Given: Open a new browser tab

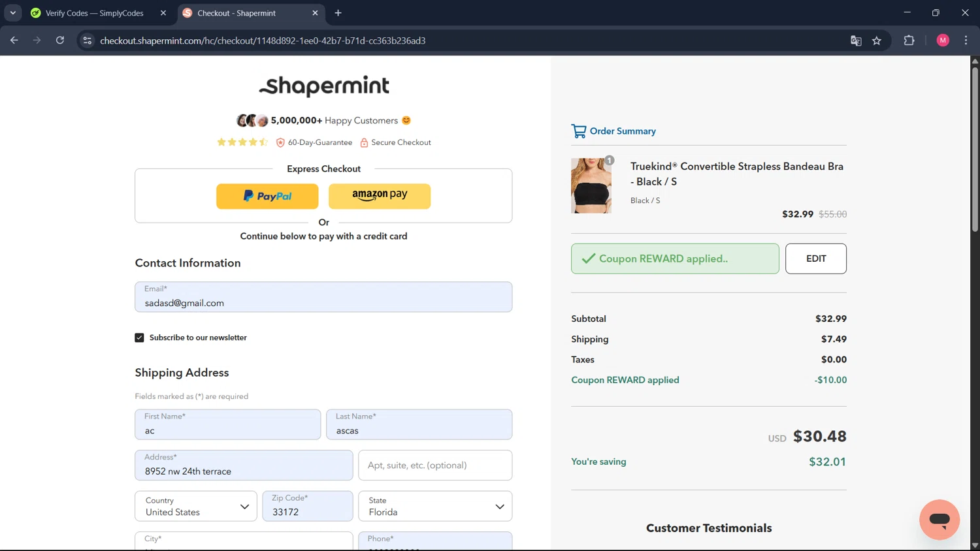Looking at the screenshot, I should (338, 13).
